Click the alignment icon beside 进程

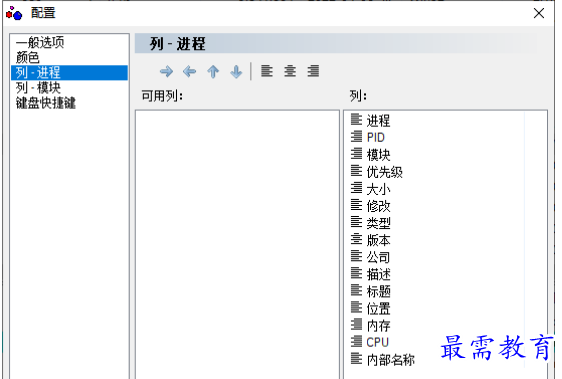pyautogui.click(x=356, y=119)
